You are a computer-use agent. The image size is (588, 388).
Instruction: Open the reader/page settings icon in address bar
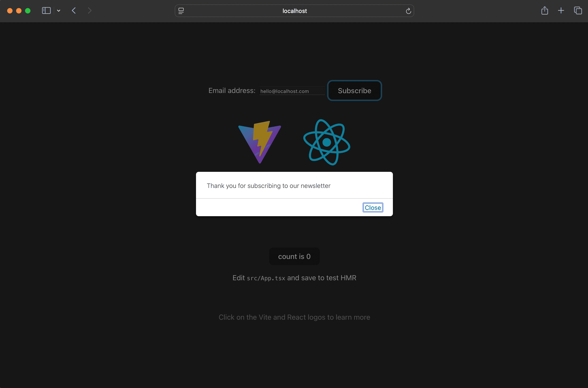(x=181, y=11)
